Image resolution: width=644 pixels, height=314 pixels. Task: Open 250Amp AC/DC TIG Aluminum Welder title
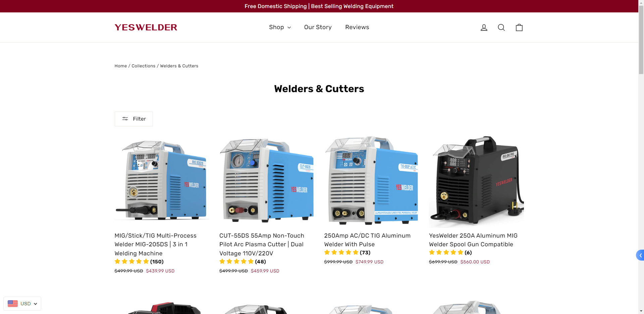[x=367, y=240]
